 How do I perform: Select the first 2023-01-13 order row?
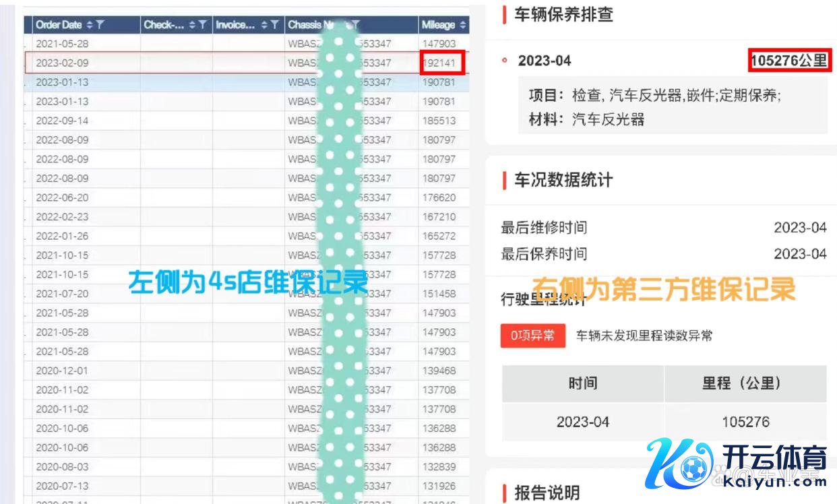62,82
